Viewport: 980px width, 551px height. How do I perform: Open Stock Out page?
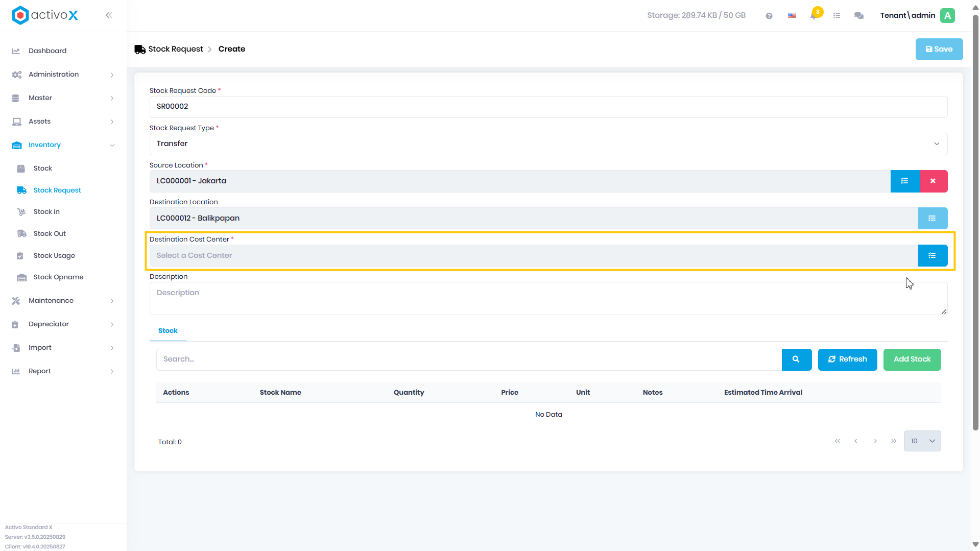point(50,234)
